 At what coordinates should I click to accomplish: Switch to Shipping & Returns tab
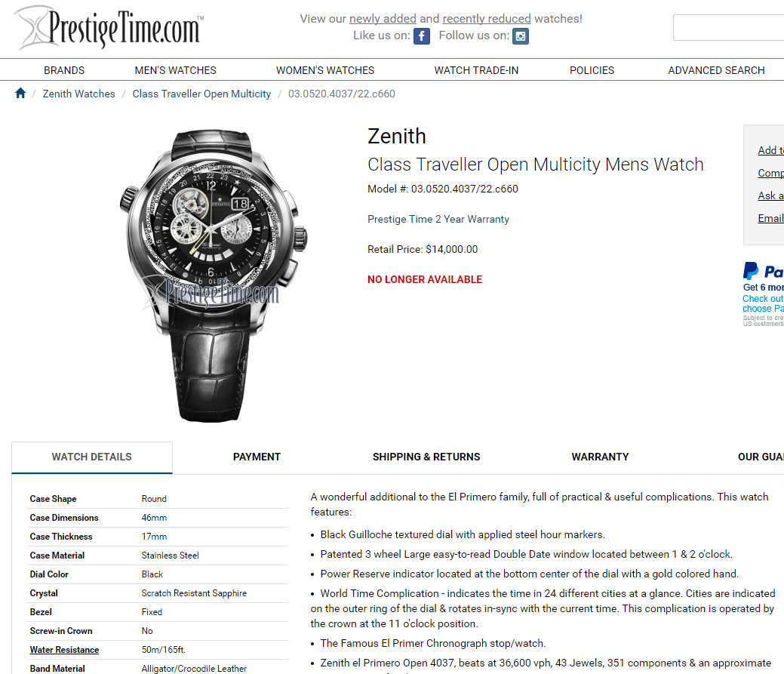coord(426,457)
